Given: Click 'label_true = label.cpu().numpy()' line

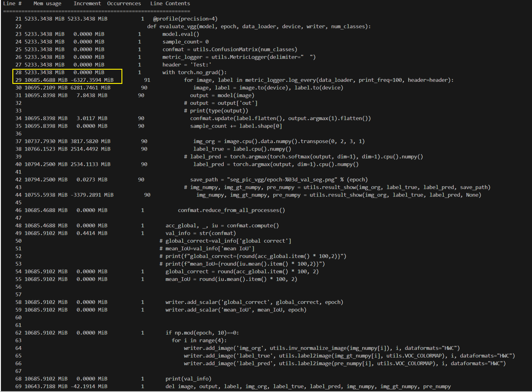Looking at the screenshot, I should click(x=242, y=149).
